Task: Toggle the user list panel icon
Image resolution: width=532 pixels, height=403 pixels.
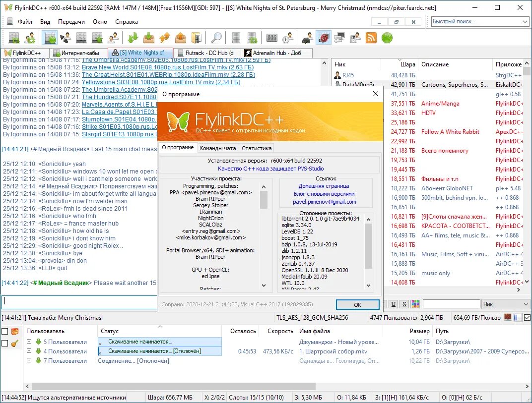Action: tap(518, 318)
